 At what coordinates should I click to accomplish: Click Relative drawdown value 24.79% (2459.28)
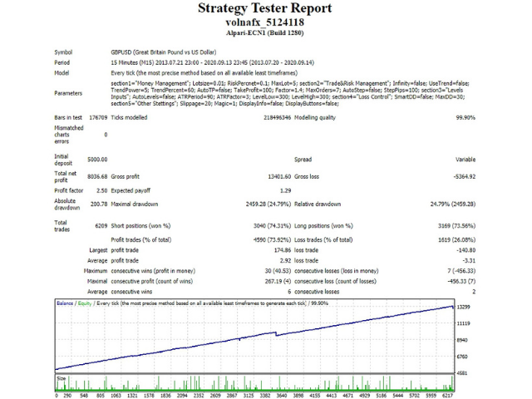coord(453,204)
